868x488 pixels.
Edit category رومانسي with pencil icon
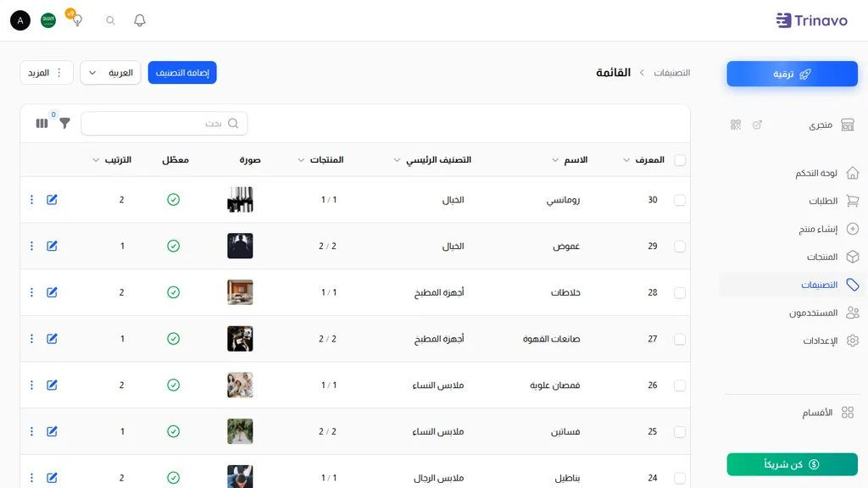point(52,200)
